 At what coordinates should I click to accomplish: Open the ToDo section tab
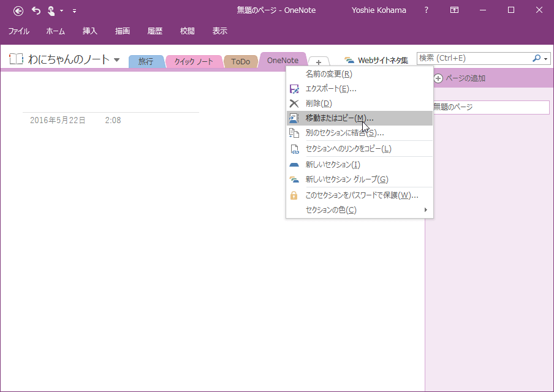pyautogui.click(x=241, y=61)
